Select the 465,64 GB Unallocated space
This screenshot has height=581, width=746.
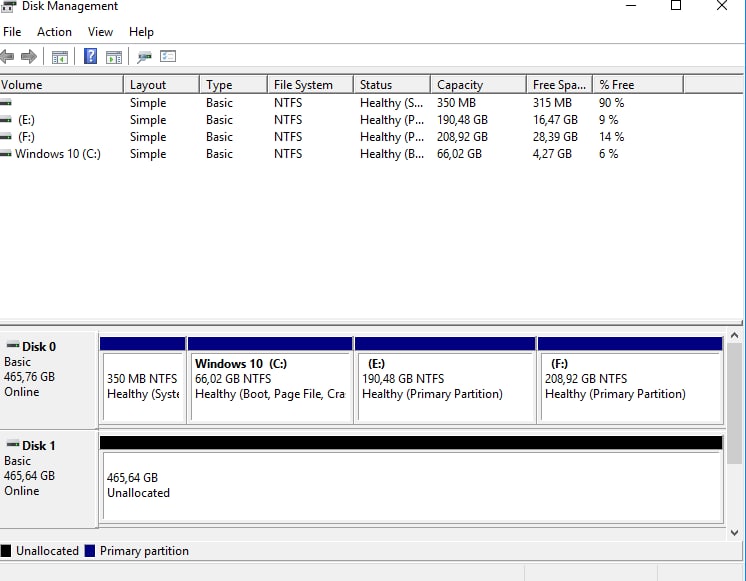tap(412, 479)
